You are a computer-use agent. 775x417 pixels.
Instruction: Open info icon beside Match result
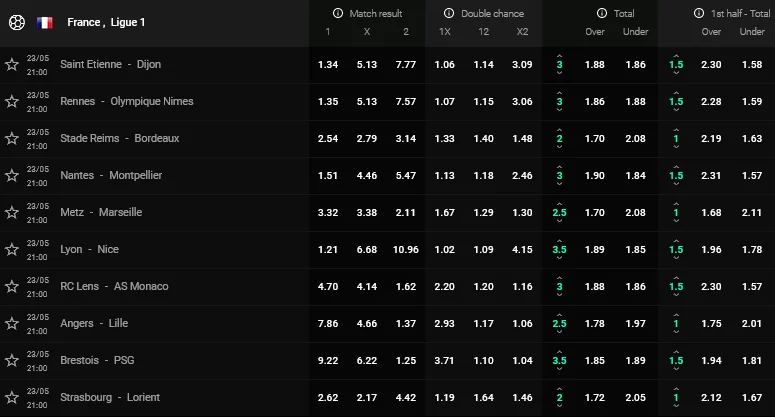339,14
